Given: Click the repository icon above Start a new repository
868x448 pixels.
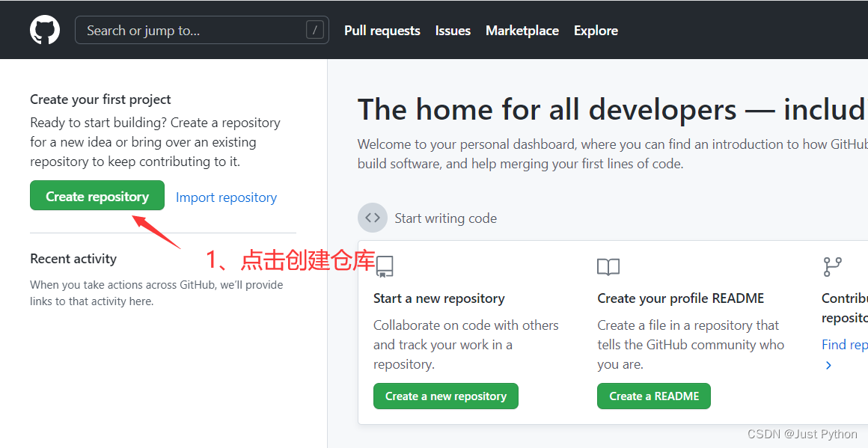Looking at the screenshot, I should pyautogui.click(x=385, y=267).
